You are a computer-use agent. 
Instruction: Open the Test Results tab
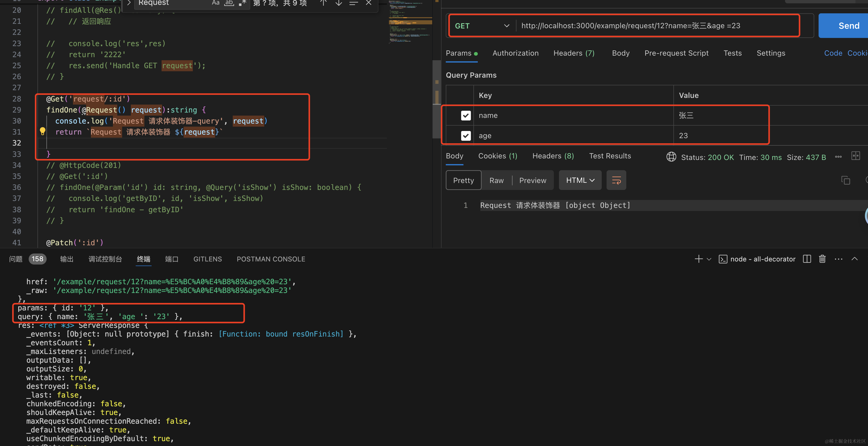click(610, 156)
